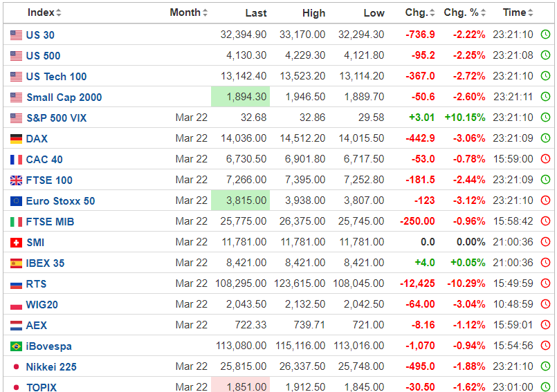Screen dimensions: 557x392
Task: Click the Brazil flag icon beside iBovespa
Action: 16,346
